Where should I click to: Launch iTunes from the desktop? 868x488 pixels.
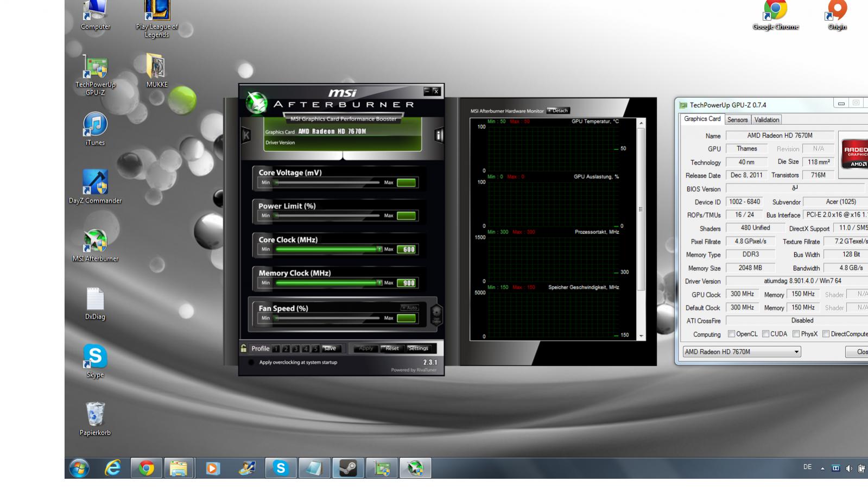(x=95, y=129)
